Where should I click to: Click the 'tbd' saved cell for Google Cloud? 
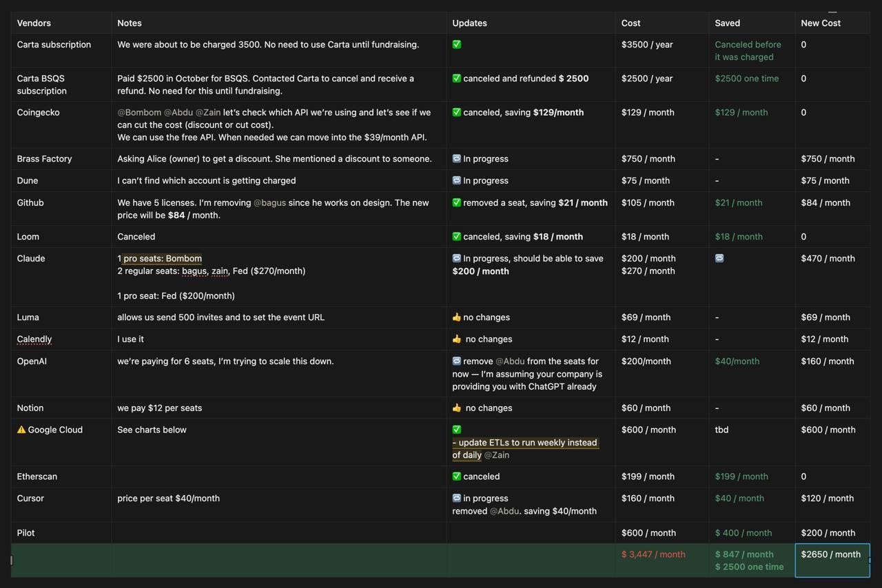pos(752,443)
